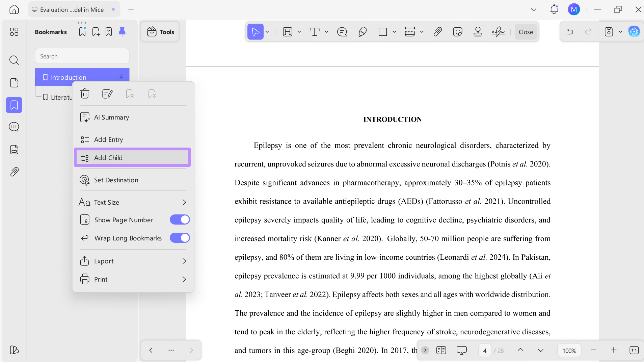Click the add bookmark plus icon
The image size is (644, 362).
[96, 32]
